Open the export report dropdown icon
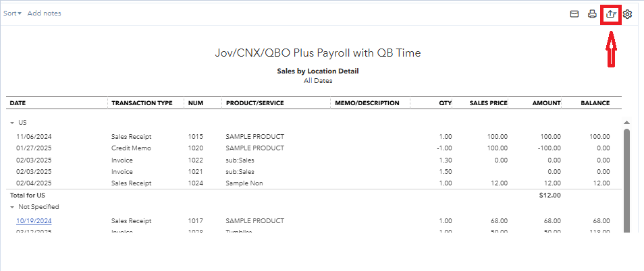This screenshot has width=644, height=271. tap(611, 14)
